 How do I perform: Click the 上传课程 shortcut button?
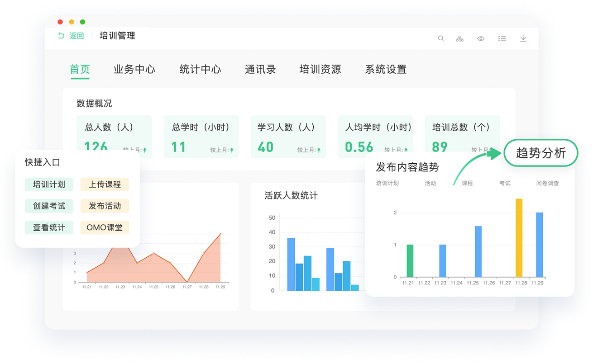105,184
